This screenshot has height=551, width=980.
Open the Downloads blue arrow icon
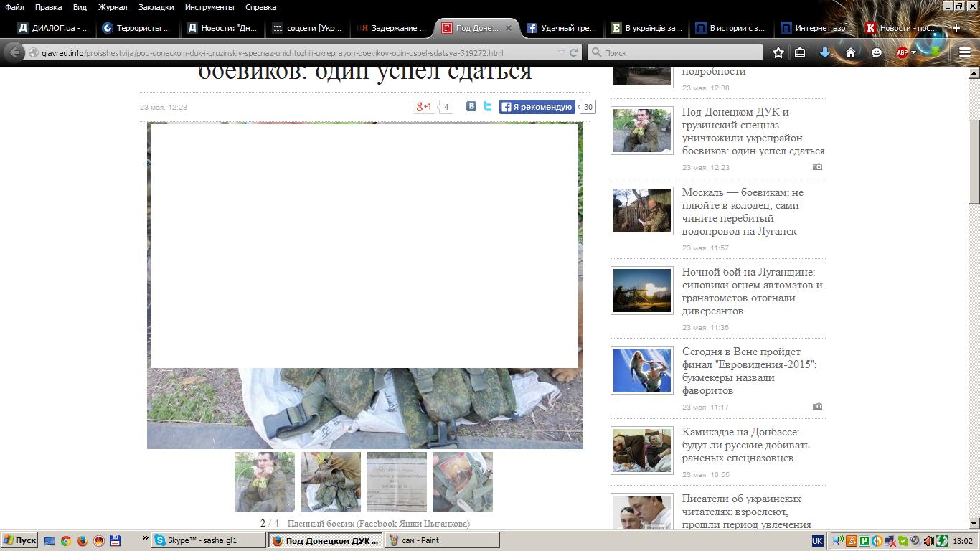pos(825,52)
